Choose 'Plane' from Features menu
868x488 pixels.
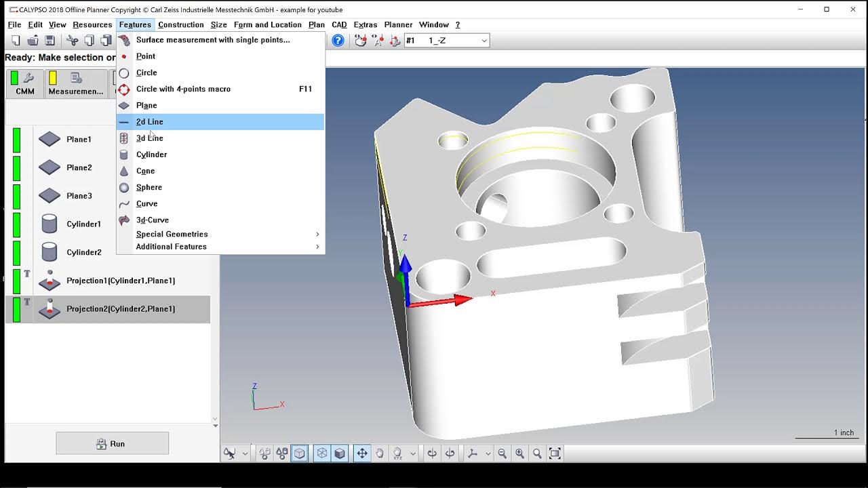point(220,106)
